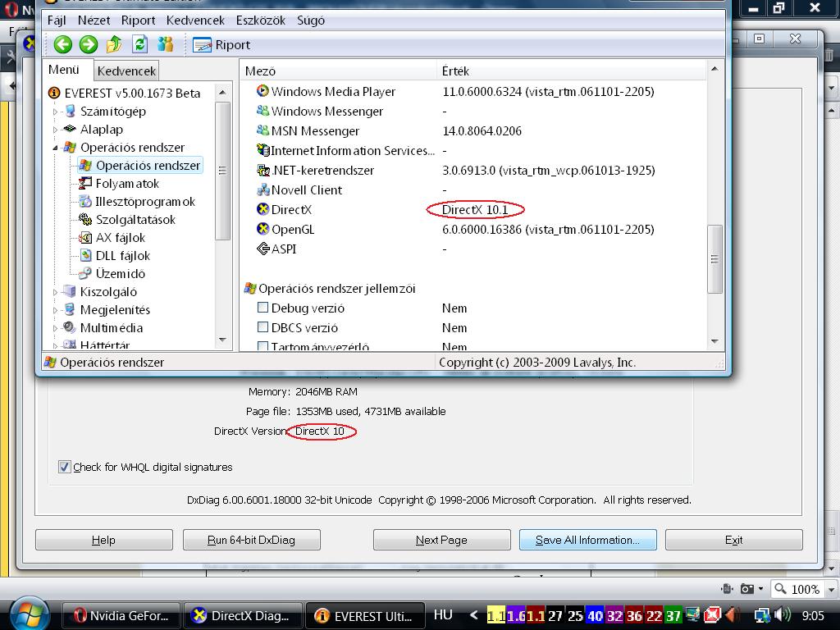Viewport: 840px width, 630px height.
Task: Open the camera tool dropdown arrow
Action: [x=761, y=589]
